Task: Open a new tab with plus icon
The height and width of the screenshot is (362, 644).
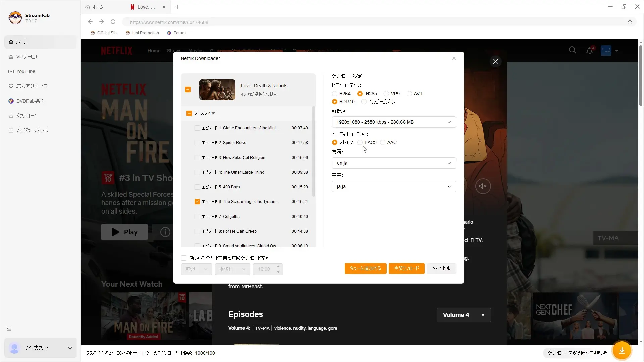Action: point(177,7)
